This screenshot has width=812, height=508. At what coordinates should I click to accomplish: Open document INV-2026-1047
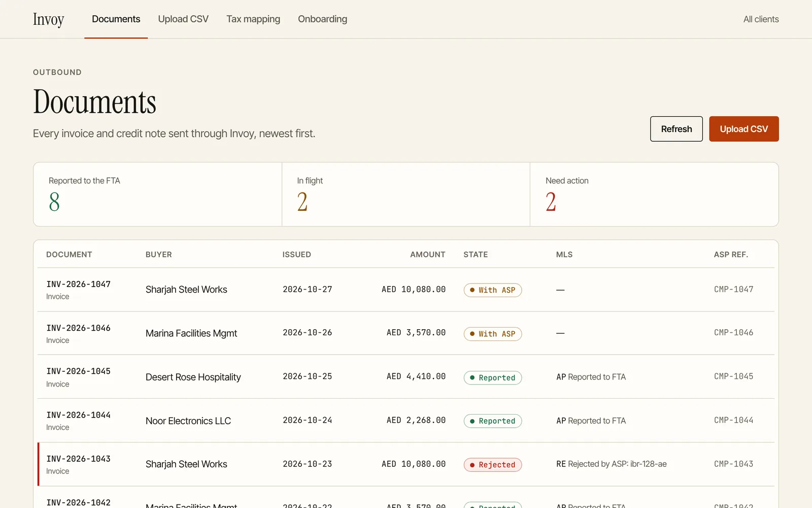[78, 284]
